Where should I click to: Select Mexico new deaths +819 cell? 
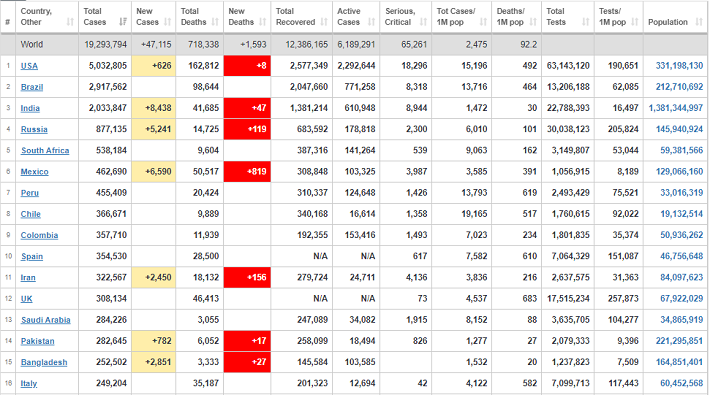247,172
